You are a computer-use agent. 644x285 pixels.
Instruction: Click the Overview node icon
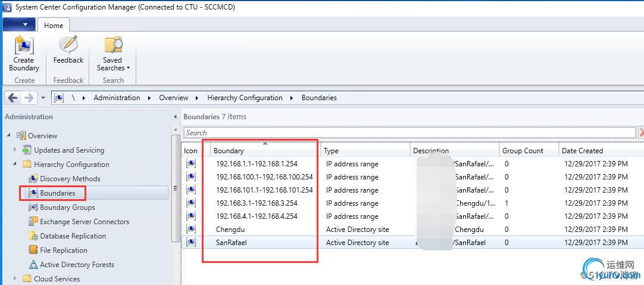[x=21, y=136]
